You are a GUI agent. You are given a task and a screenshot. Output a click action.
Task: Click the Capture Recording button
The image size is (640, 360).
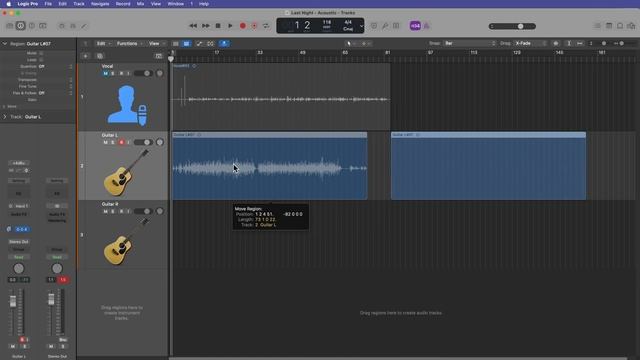point(254,26)
